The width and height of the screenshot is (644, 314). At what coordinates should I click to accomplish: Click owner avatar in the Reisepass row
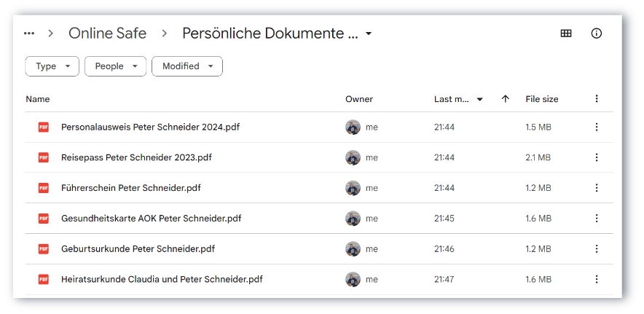tap(353, 157)
